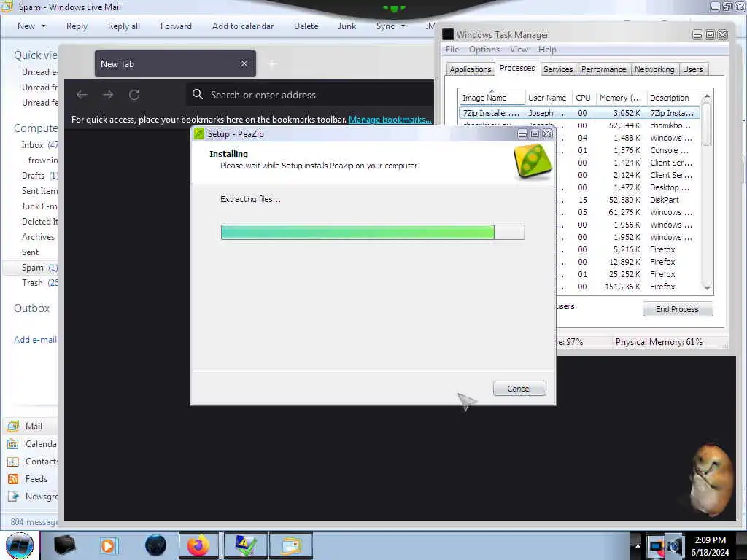Sort processes by CPU column
The image size is (747, 560).
click(583, 98)
